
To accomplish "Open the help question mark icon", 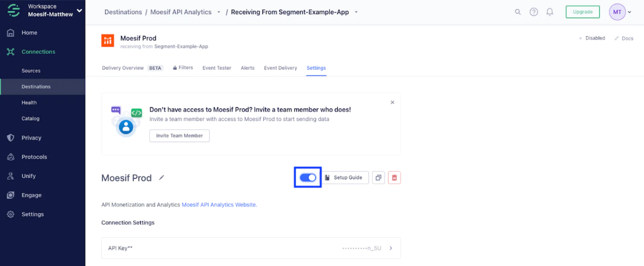I will 534,12.
